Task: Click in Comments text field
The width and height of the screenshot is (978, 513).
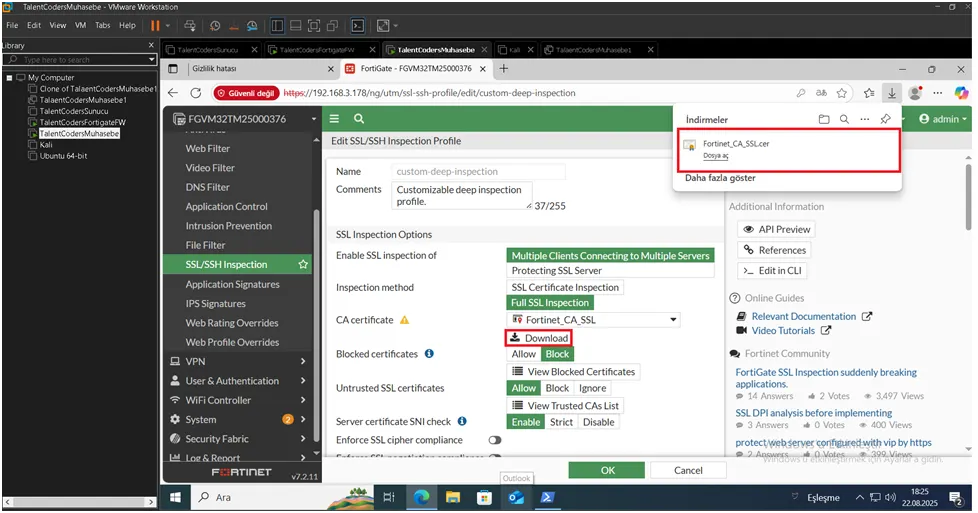Action: pyautogui.click(x=462, y=195)
